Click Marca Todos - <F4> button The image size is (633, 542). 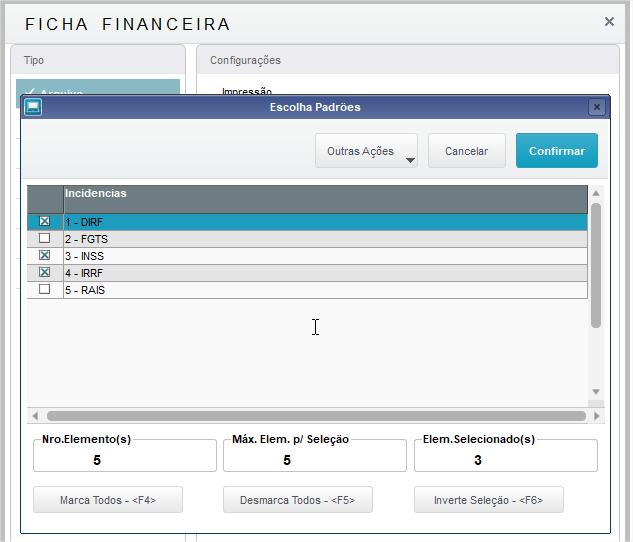pyautogui.click(x=108, y=500)
